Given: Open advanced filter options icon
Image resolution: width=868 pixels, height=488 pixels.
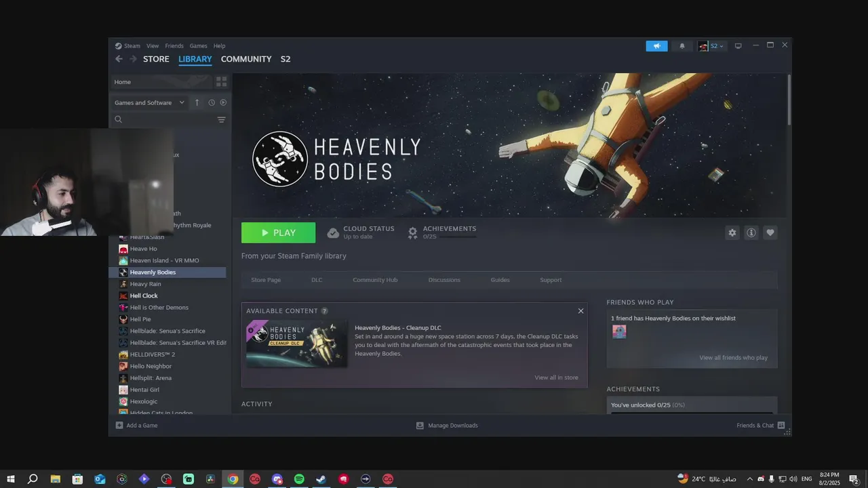Looking at the screenshot, I should [221, 119].
